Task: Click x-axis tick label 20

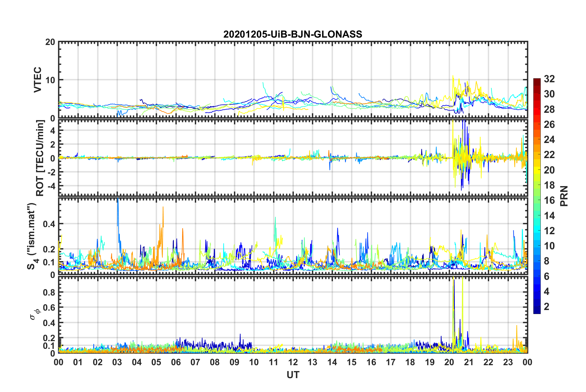Action: (x=449, y=362)
